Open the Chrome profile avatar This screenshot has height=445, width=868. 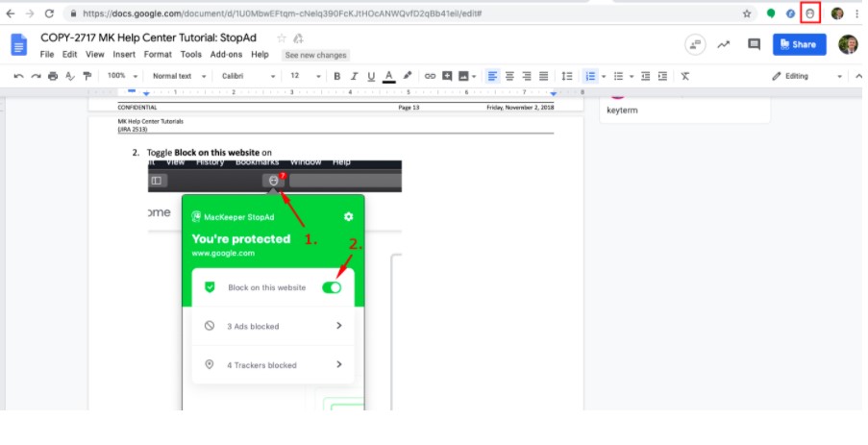pyautogui.click(x=837, y=13)
